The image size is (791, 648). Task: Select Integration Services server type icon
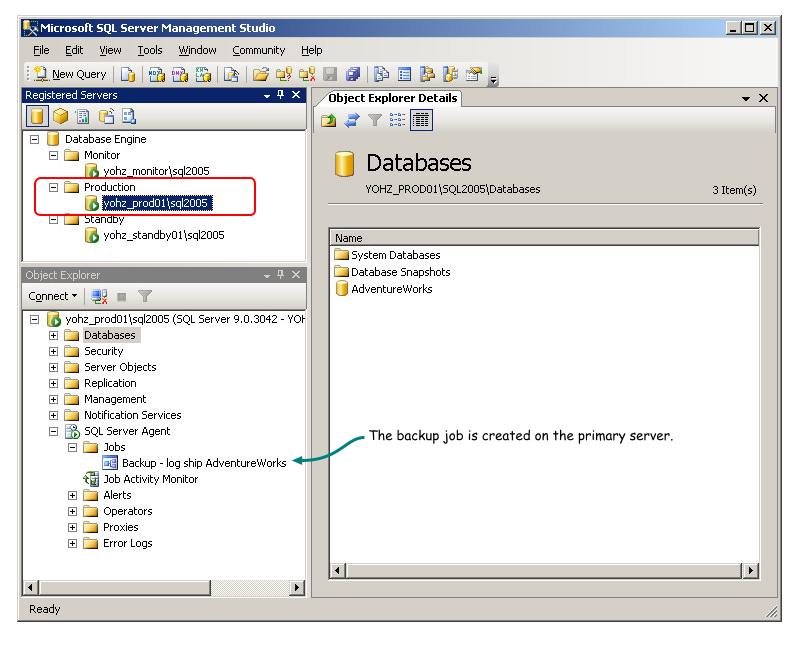129,116
